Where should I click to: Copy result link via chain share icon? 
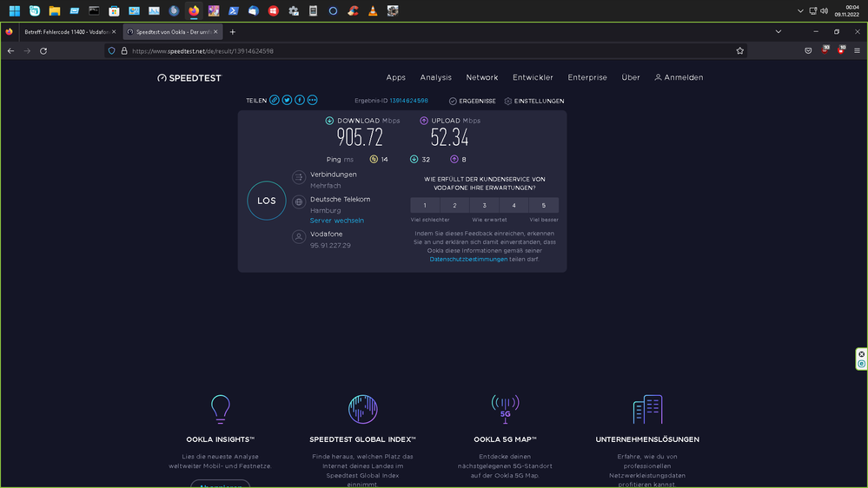(x=274, y=100)
